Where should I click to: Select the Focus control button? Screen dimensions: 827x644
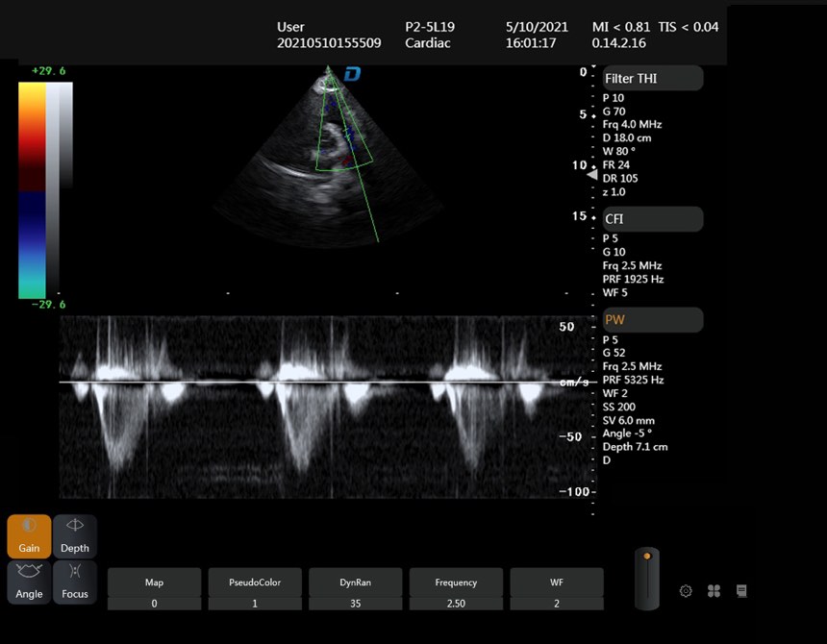click(74, 582)
